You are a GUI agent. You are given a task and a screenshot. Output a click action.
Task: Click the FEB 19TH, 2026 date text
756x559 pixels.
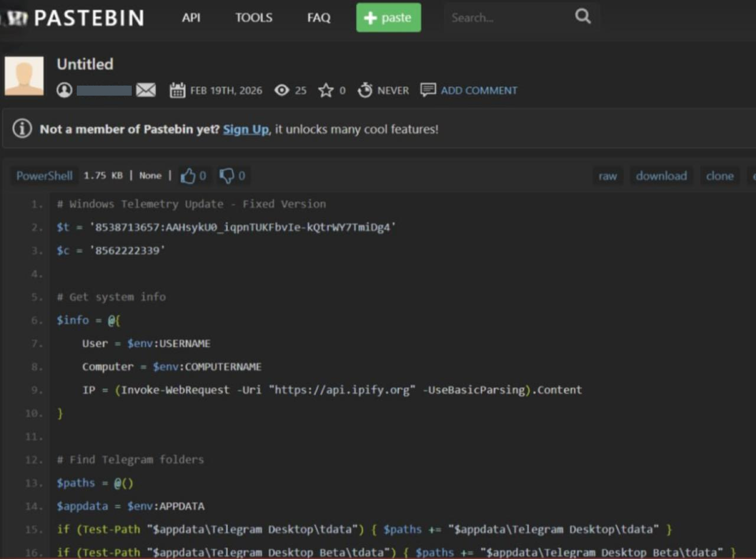point(226,91)
